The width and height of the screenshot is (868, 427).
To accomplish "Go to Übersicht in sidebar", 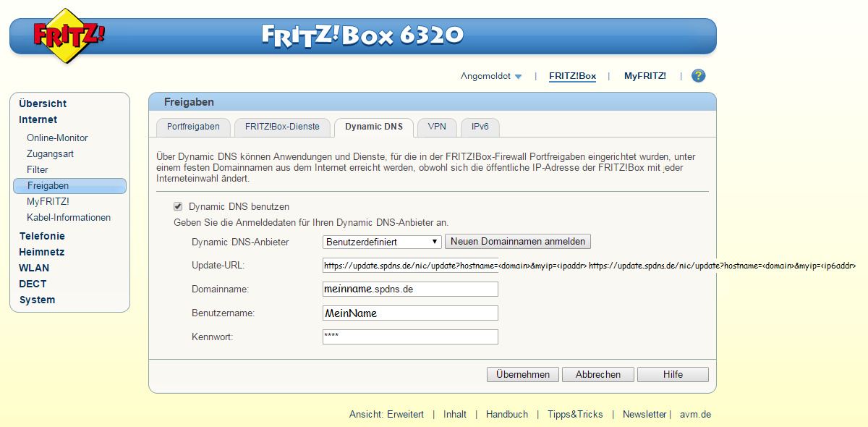I will click(43, 103).
